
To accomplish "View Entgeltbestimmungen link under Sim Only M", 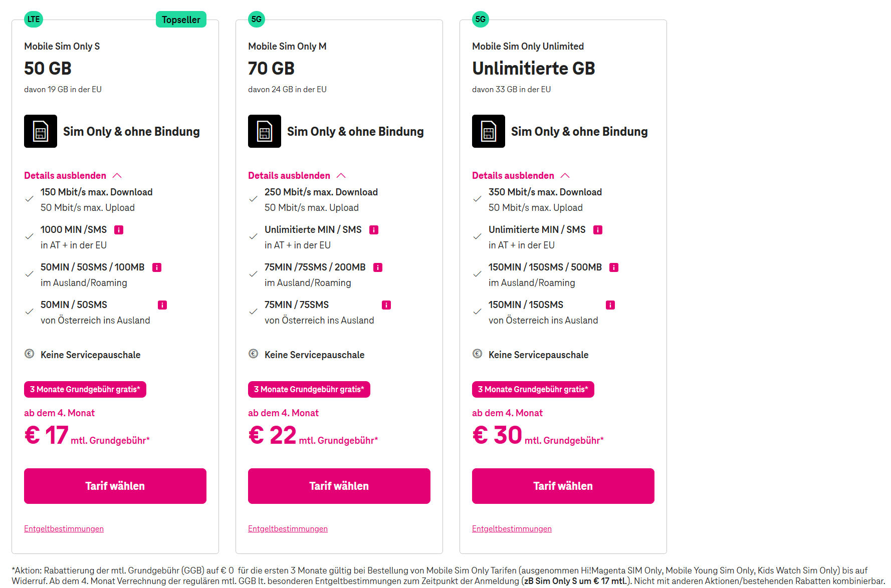I will point(288,529).
